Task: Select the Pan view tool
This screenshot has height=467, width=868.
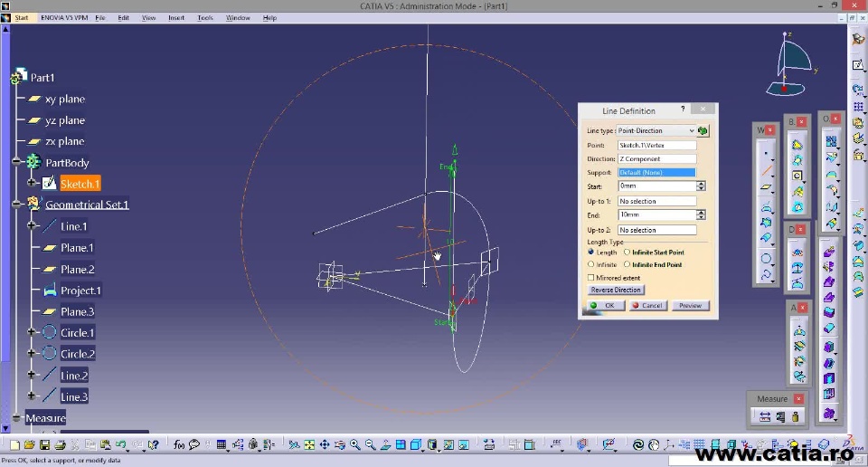Action: tap(325, 445)
